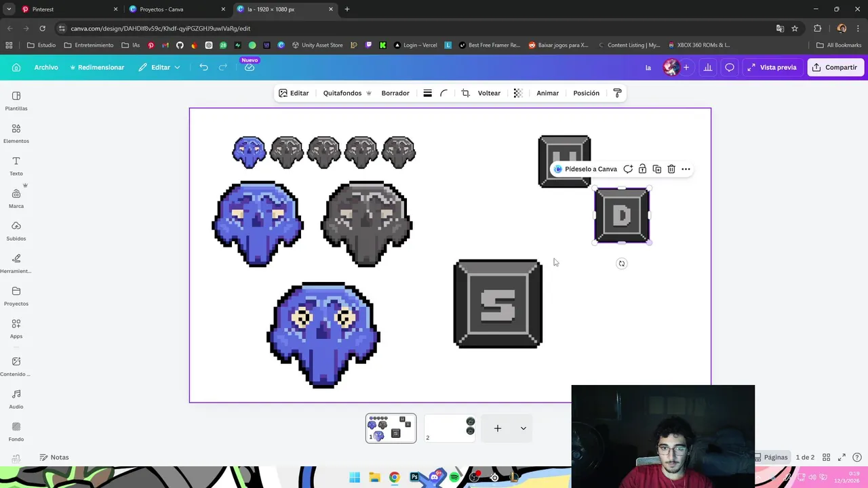Click the Quitafondos background remover
Screen dimensions: 868x488
click(347, 93)
